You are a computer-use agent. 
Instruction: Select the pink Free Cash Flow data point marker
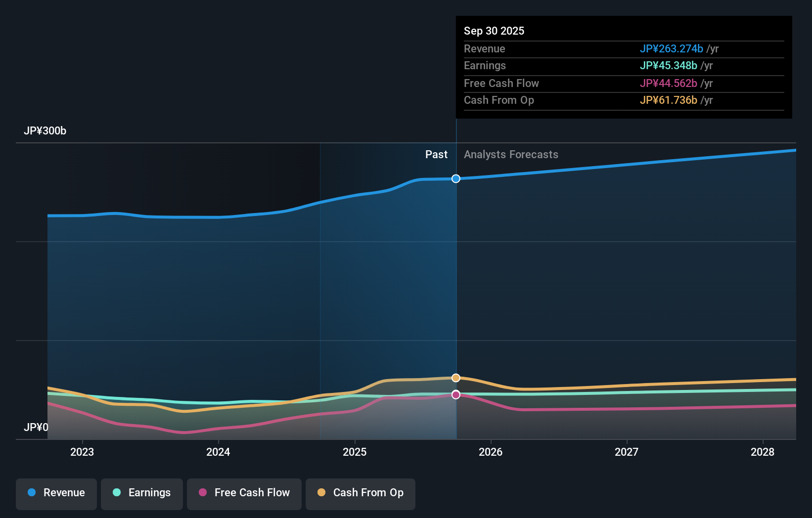click(x=455, y=394)
